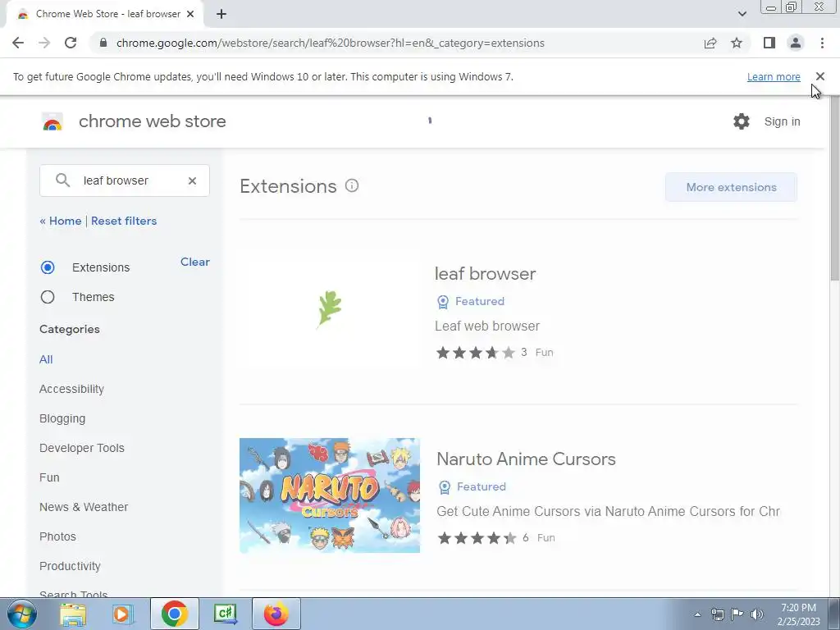Open the Windows Start menu
Screen dimensions: 840x630
click(x=21, y=614)
